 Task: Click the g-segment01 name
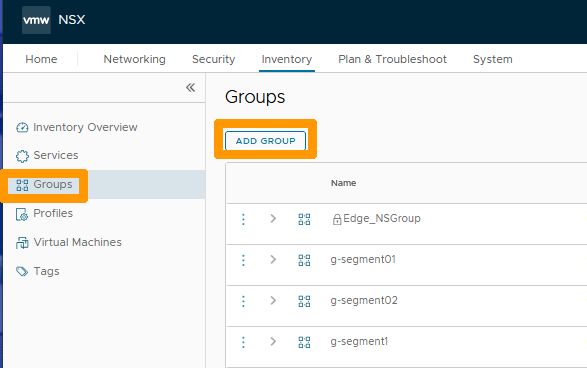tap(363, 259)
